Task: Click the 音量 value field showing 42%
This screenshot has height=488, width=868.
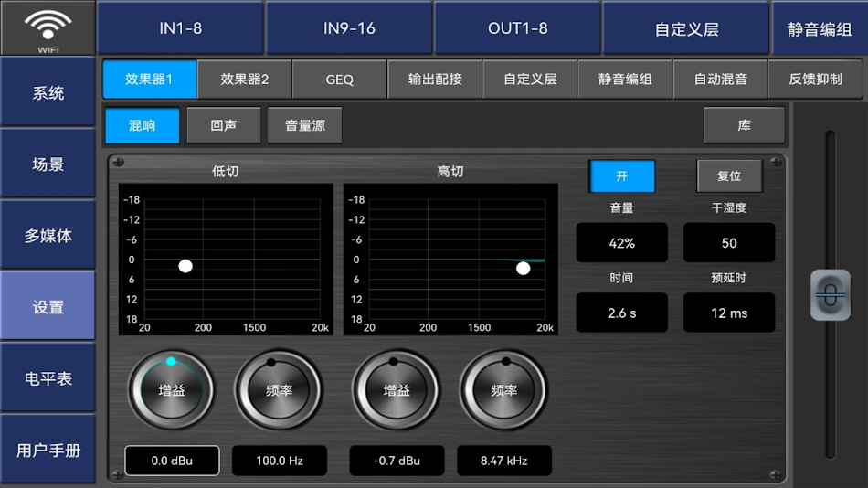Action: point(621,242)
